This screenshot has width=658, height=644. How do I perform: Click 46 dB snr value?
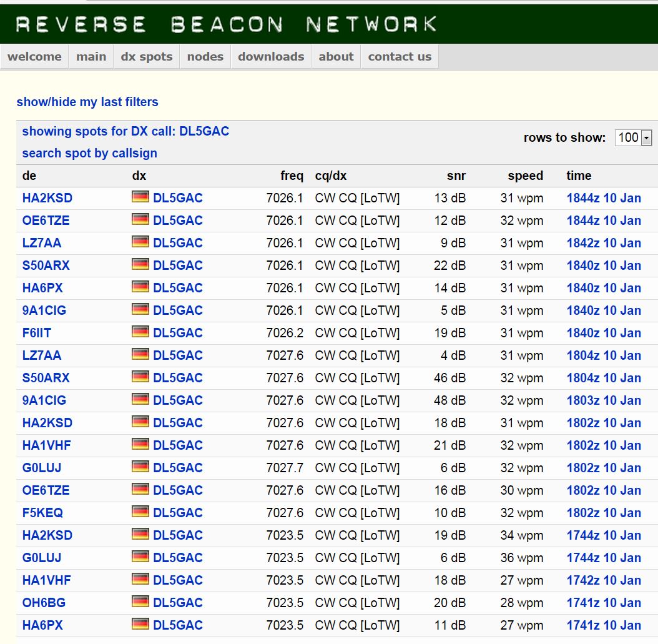tap(450, 379)
